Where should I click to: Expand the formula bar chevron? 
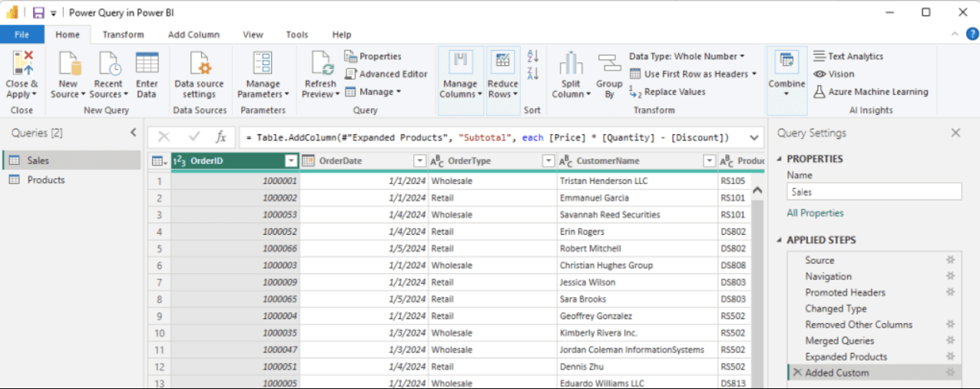click(x=753, y=138)
